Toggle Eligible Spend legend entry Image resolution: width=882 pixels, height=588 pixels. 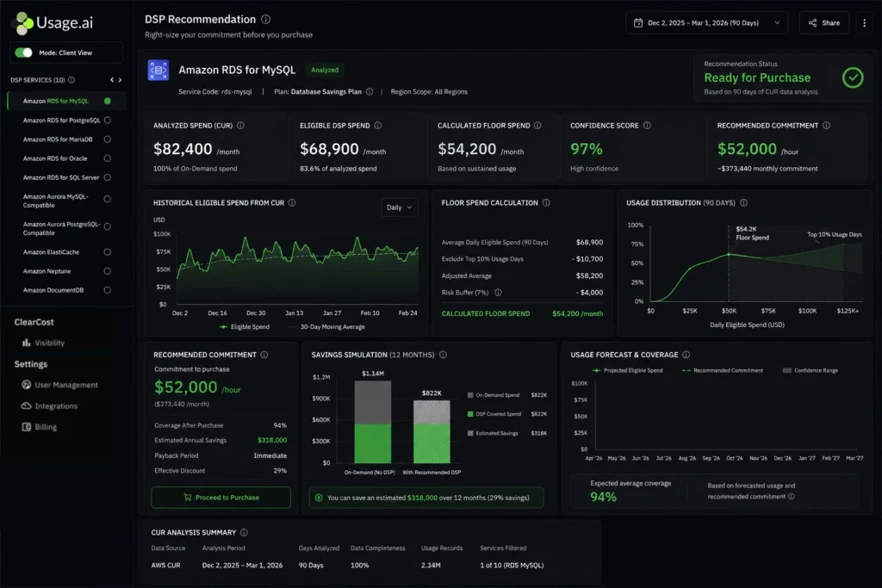pos(245,326)
